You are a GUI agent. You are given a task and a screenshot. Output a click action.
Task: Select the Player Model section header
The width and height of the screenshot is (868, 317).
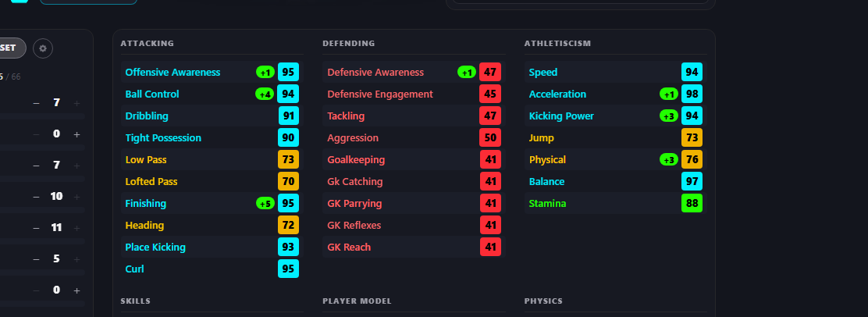[357, 301]
